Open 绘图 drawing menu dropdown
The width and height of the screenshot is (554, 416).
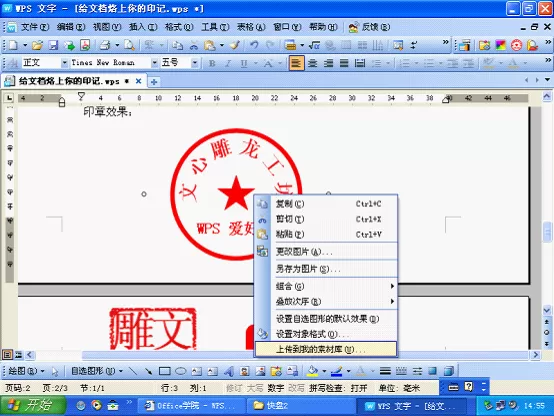[26, 371]
